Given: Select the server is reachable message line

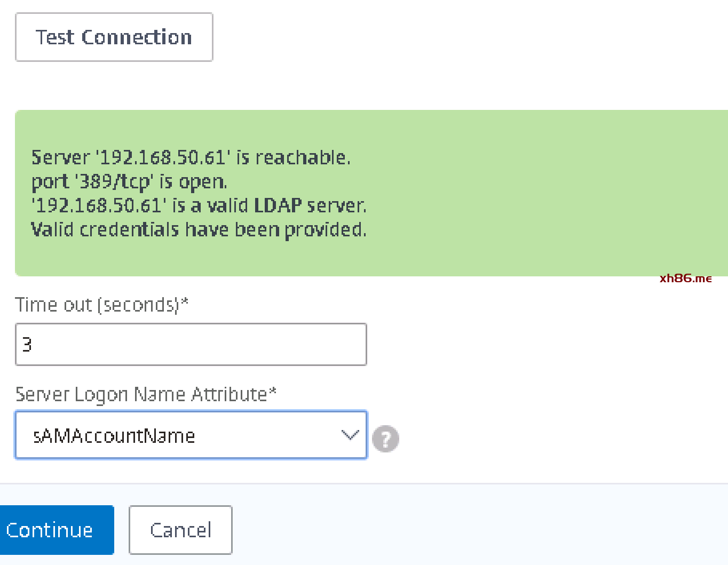Looking at the screenshot, I should [191, 158].
